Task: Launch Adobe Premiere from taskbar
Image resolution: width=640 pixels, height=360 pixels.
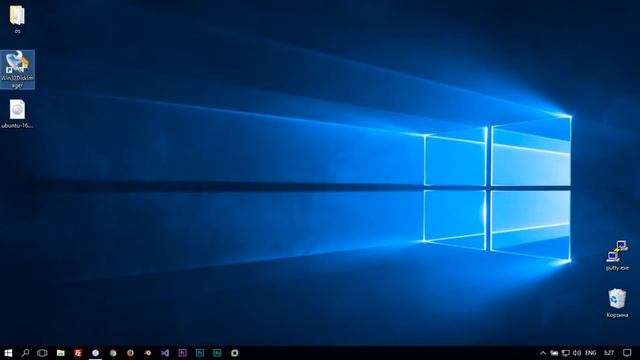Action: 182,353
